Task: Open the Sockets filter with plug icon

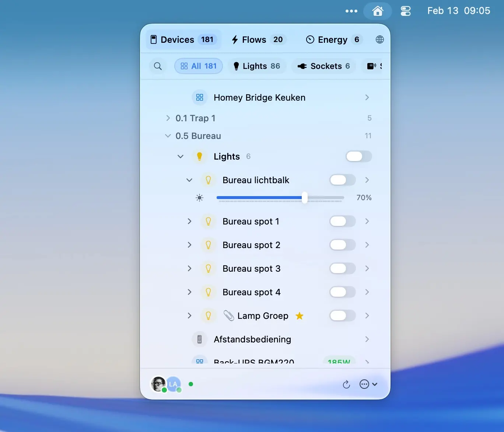Action: pyautogui.click(x=323, y=66)
